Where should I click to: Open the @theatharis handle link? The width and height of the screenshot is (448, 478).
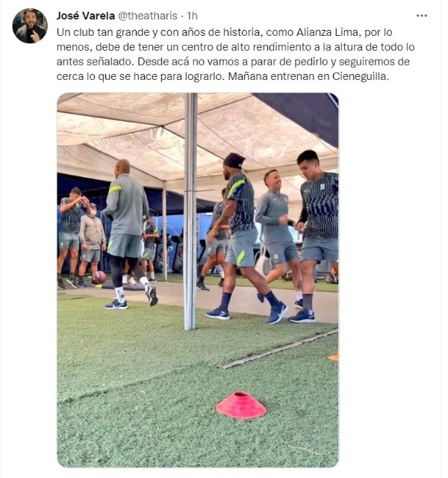(148, 16)
